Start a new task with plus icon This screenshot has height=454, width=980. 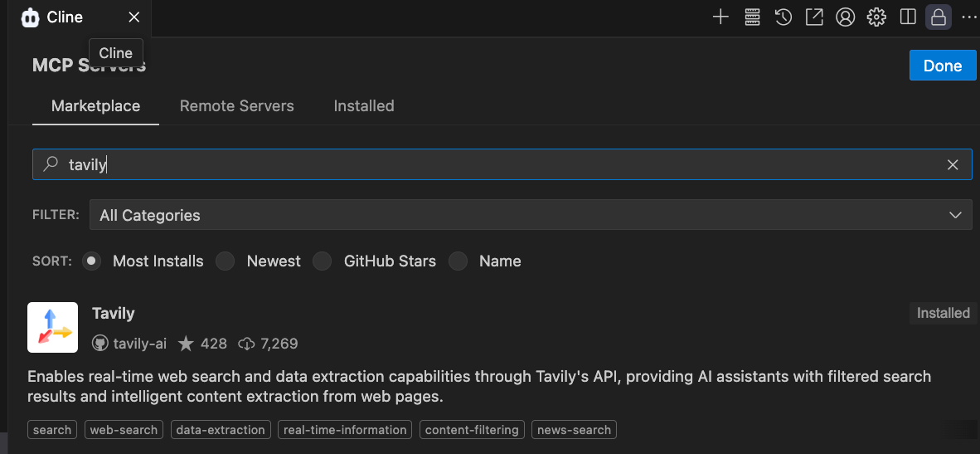(720, 17)
